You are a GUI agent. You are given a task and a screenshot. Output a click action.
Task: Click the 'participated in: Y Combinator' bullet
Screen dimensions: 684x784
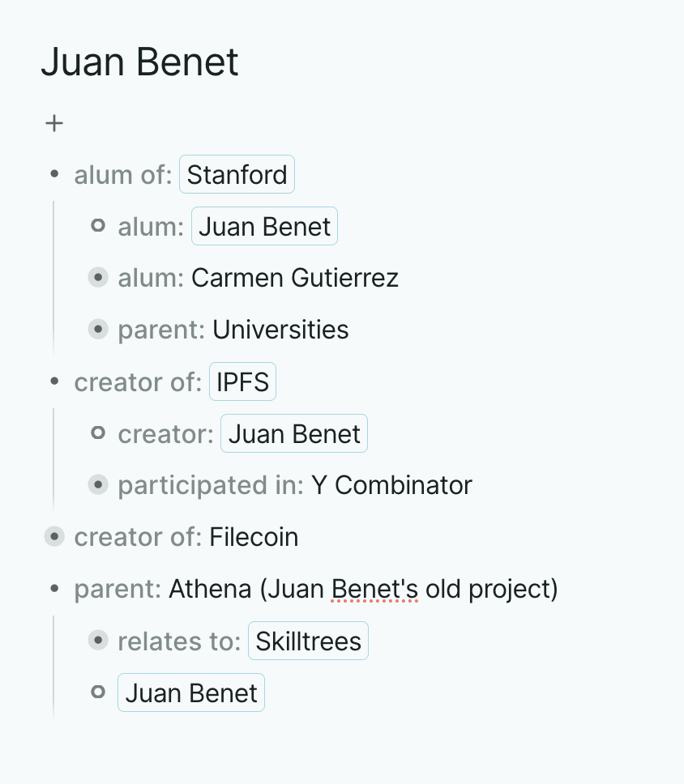tap(98, 485)
